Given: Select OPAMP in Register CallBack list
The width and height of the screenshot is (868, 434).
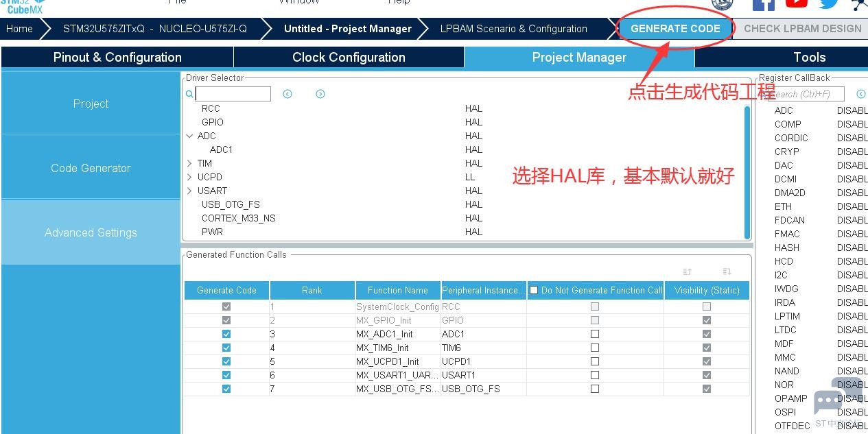Looking at the screenshot, I should coord(791,398).
